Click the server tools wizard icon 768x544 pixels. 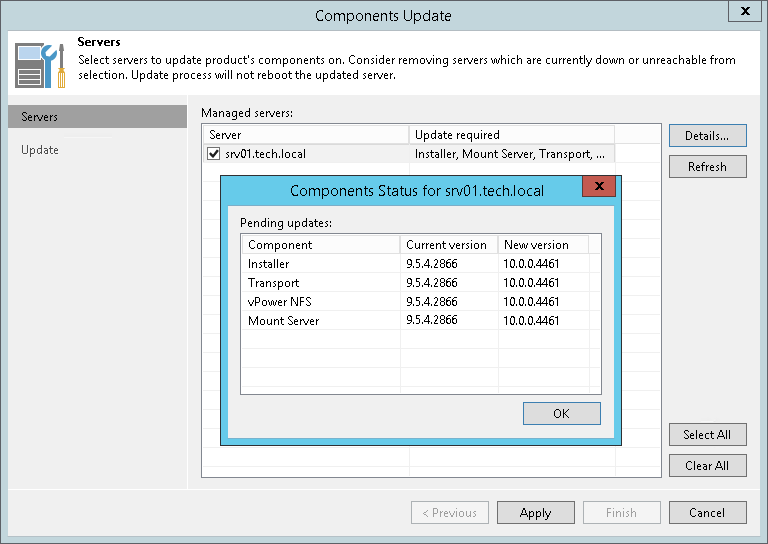[41, 63]
